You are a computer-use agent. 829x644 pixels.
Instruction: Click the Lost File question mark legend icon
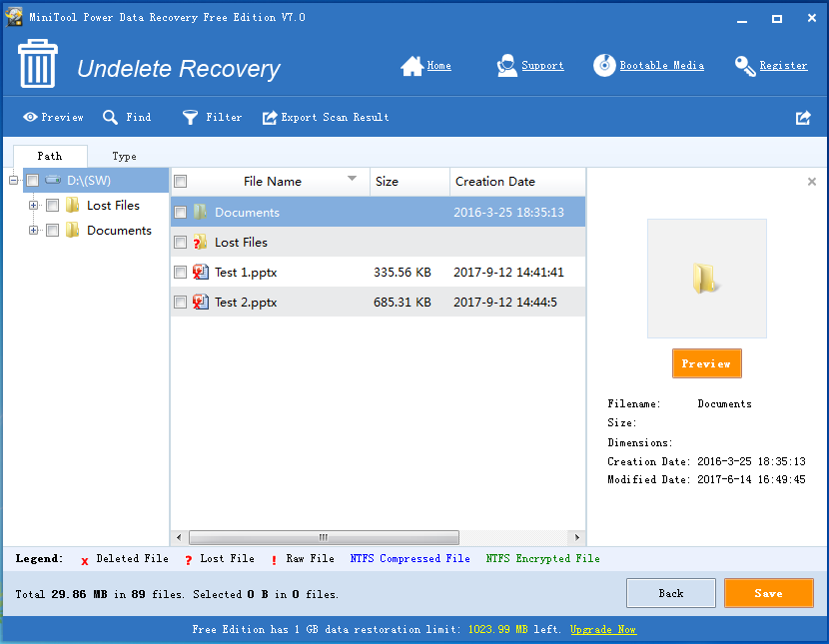[189, 560]
